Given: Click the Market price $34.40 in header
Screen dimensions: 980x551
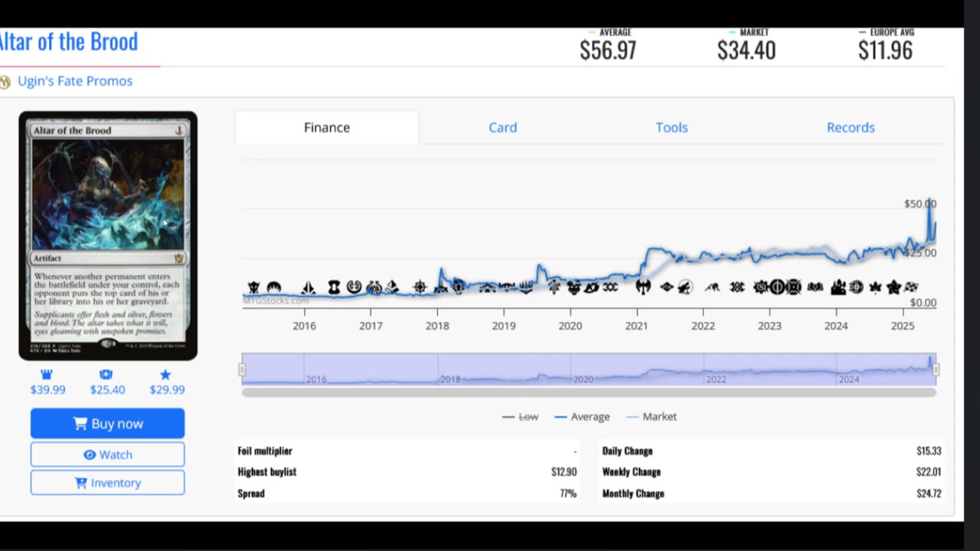Looking at the screenshot, I should tap(746, 51).
